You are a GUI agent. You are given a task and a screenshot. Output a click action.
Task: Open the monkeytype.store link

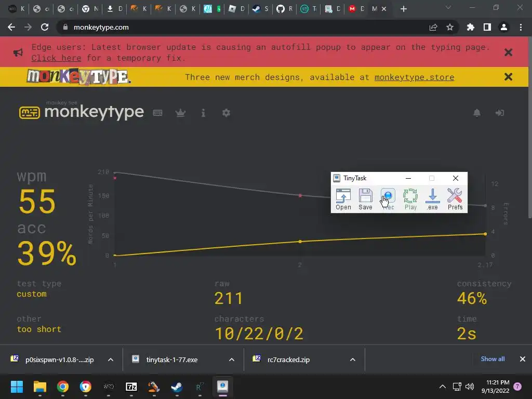click(x=414, y=77)
